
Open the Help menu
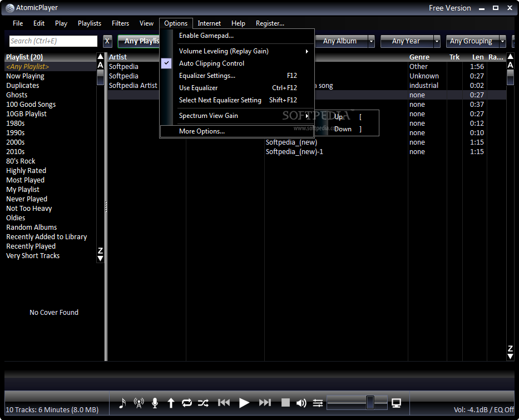click(238, 23)
